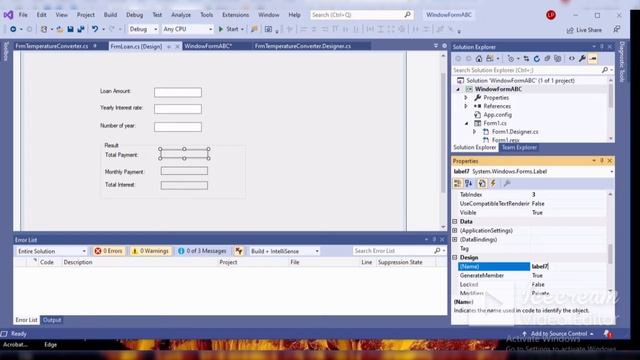640x360 pixels.
Task: Click the Pending Changes Filter clock icon
Action: [x=511, y=59]
